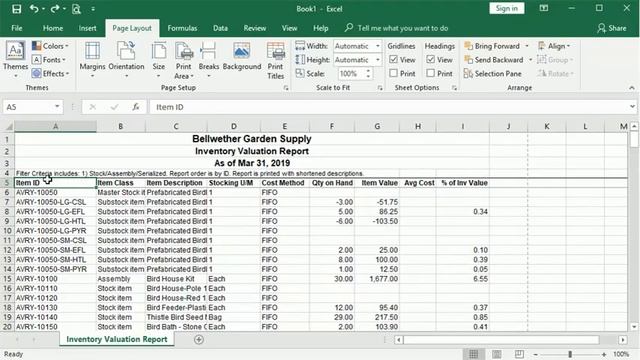This screenshot has height=360, width=640.
Task: Open the Height Automatic dropdown
Action: point(378,60)
